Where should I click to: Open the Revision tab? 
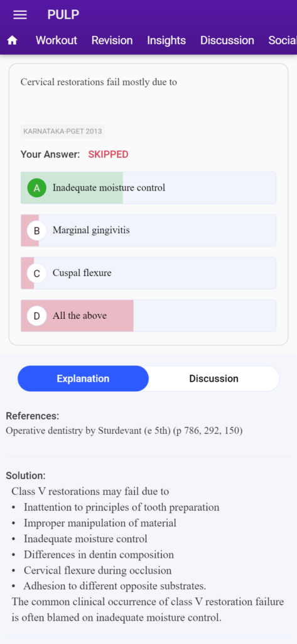[112, 40]
